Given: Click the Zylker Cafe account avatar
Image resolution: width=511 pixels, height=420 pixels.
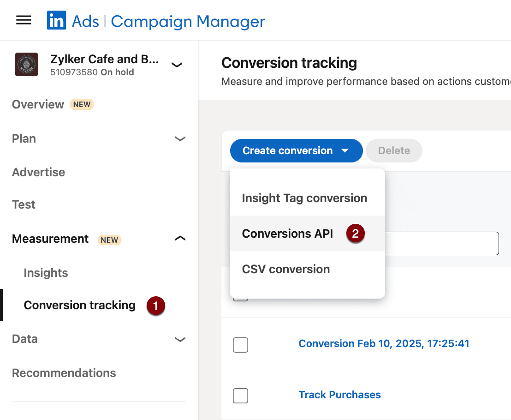Looking at the screenshot, I should [x=26, y=65].
